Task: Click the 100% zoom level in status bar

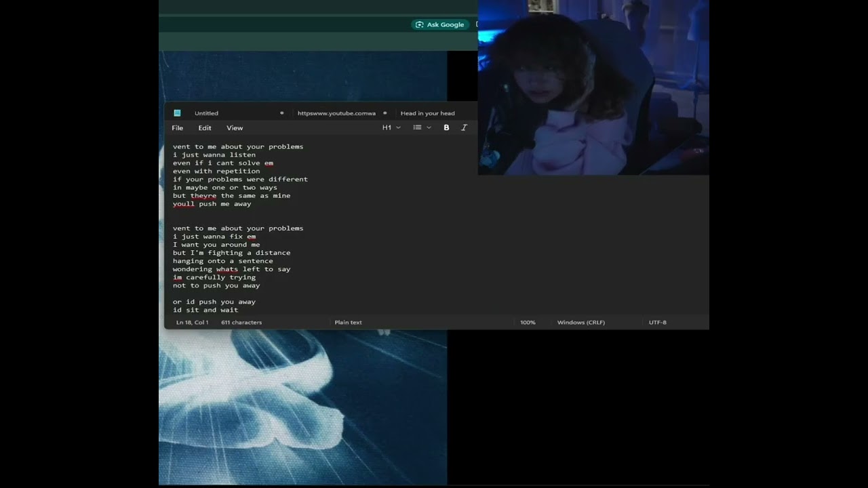Action: 528,323
